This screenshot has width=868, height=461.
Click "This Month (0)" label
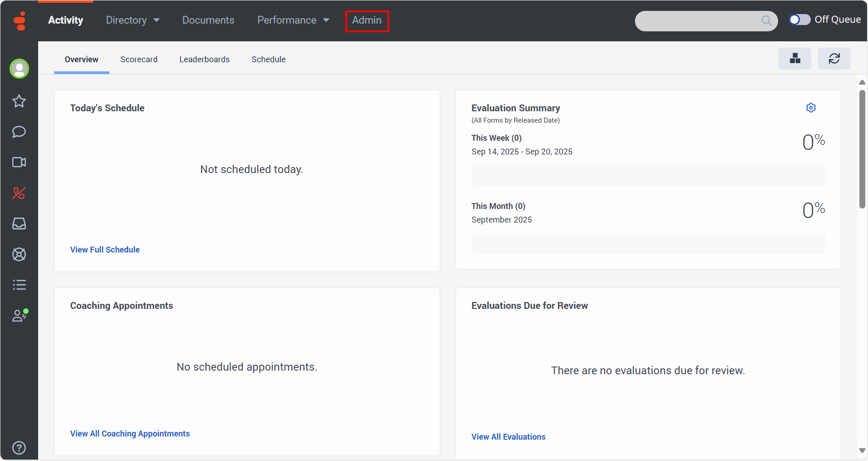[x=498, y=206]
